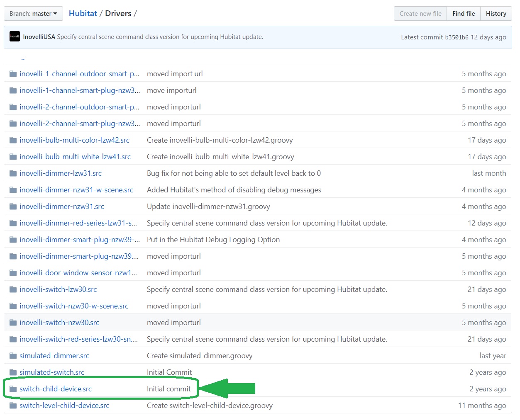Open the Branch: master dropdown
This screenshot has width=520, height=420.
coord(33,14)
